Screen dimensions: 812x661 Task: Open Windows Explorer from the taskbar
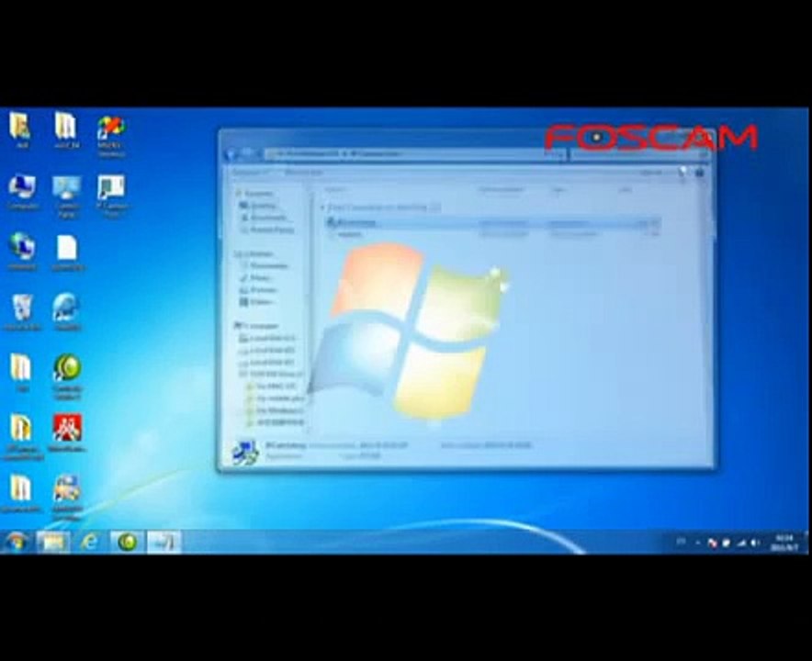53,543
